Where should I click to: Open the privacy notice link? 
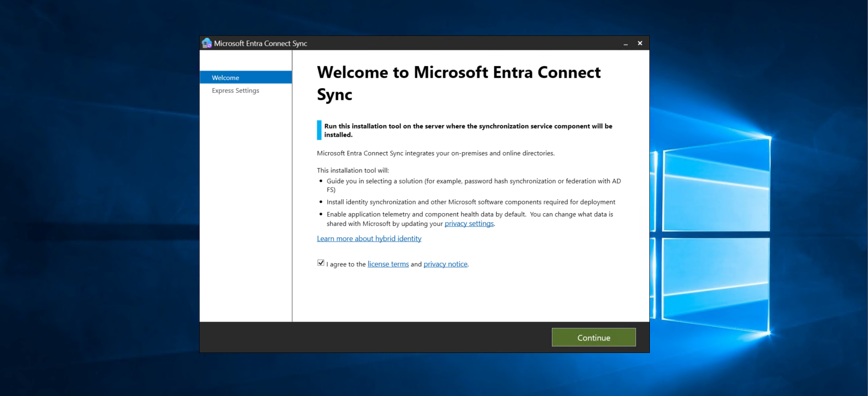tap(445, 264)
